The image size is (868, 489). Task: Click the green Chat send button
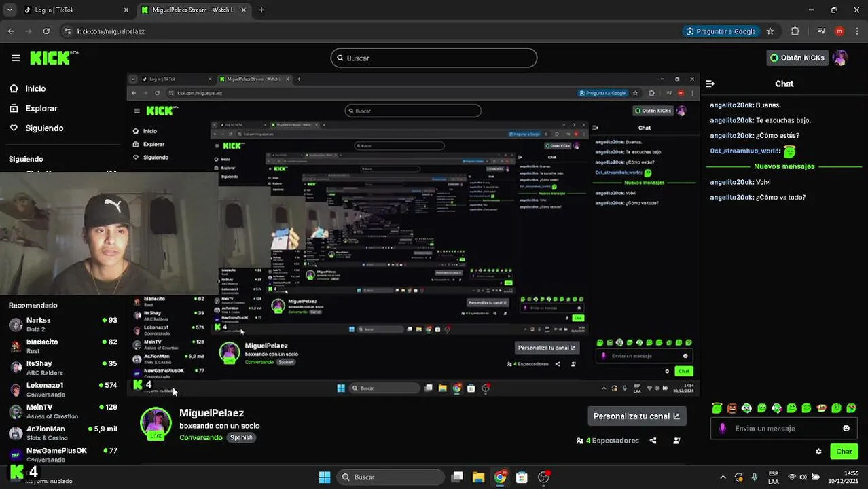tap(844, 452)
